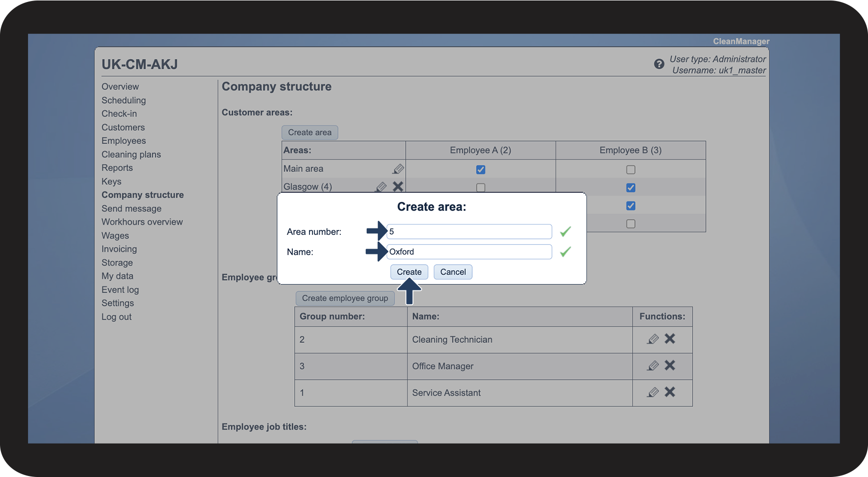The image size is (868, 477).
Task: Delete the Cleaning Technician group
Action: coord(670,338)
